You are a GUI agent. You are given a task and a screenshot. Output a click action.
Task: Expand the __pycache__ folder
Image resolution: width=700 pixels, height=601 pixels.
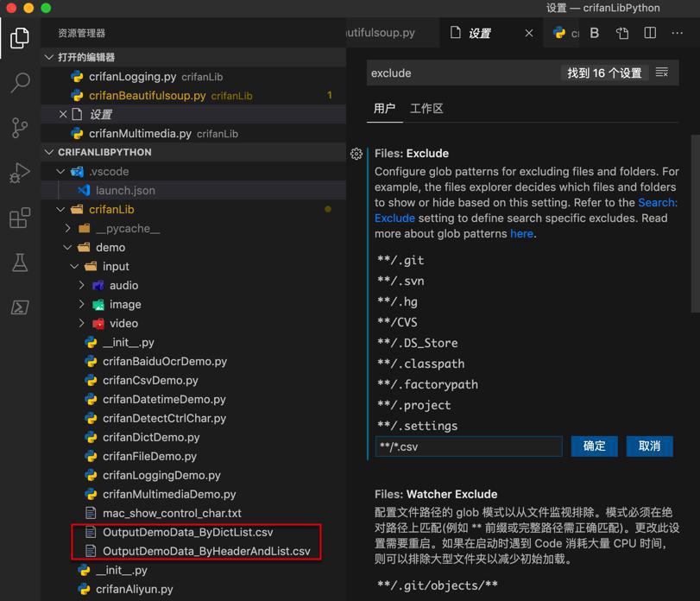pyautogui.click(x=193, y=229)
